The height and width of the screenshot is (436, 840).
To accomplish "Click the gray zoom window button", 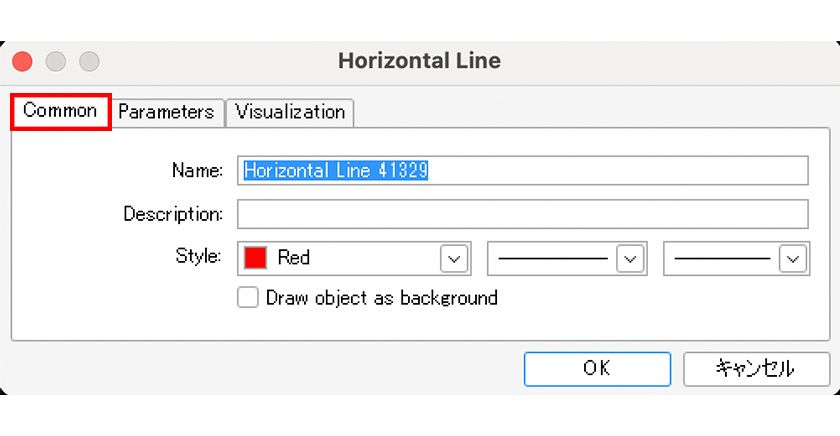I will pyautogui.click(x=90, y=61).
